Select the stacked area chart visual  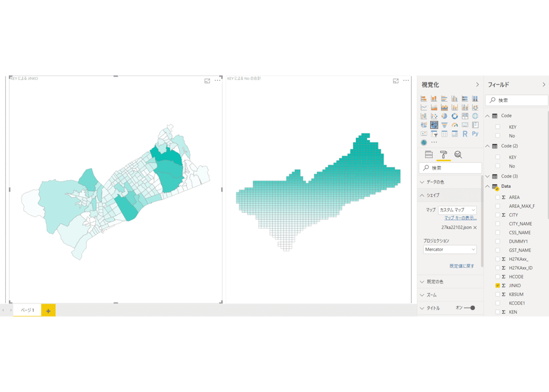444,108
